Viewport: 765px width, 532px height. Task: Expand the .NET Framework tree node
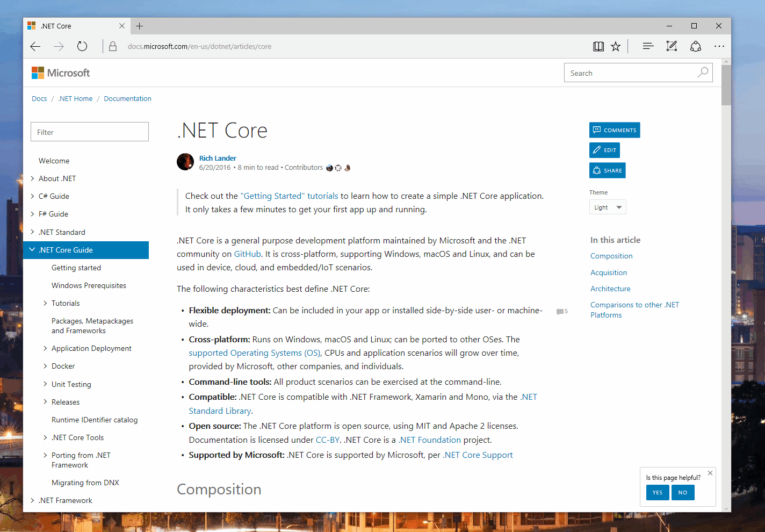[32, 500]
